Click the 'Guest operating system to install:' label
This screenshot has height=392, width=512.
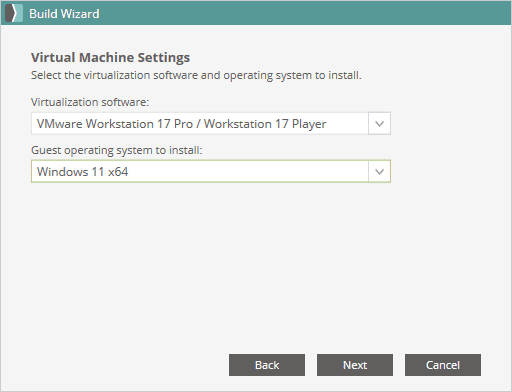(x=117, y=150)
